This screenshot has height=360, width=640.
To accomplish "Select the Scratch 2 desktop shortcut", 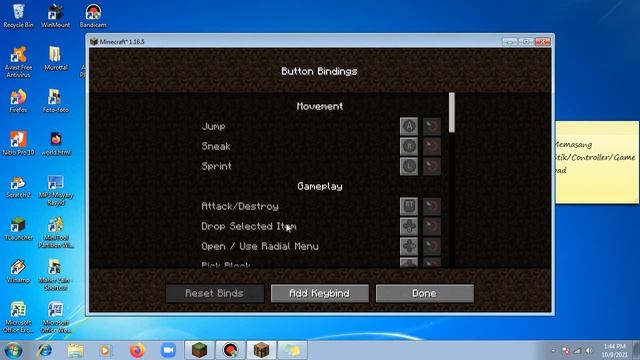I will pos(18,187).
